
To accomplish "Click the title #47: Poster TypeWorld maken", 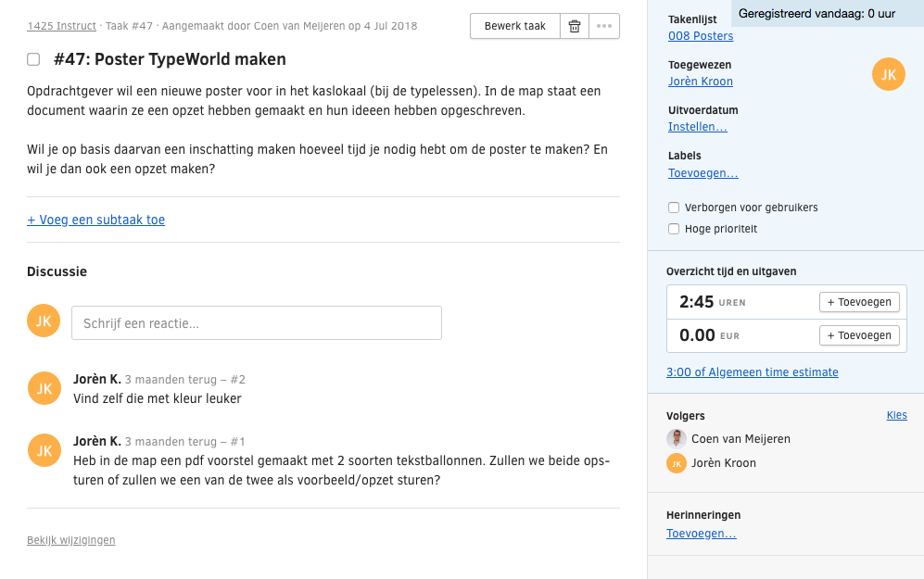I will click(170, 59).
